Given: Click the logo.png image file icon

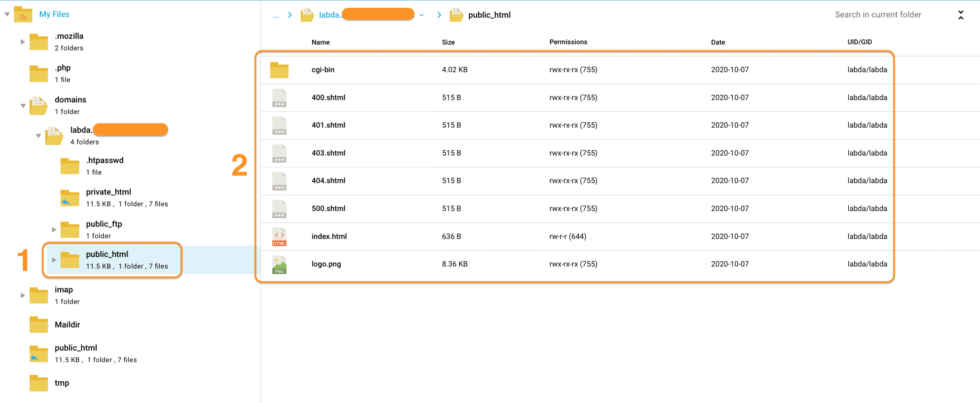Looking at the screenshot, I should point(279,264).
